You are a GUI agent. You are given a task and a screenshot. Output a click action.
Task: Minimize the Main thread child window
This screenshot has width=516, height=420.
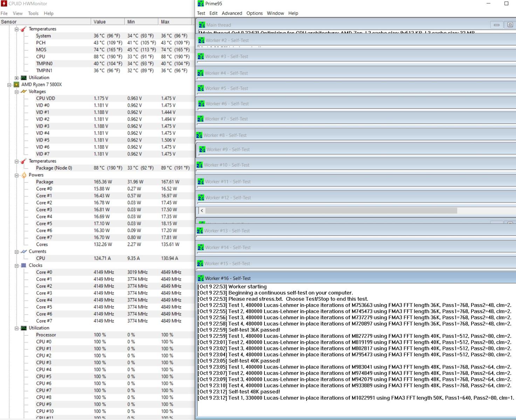tap(496, 25)
